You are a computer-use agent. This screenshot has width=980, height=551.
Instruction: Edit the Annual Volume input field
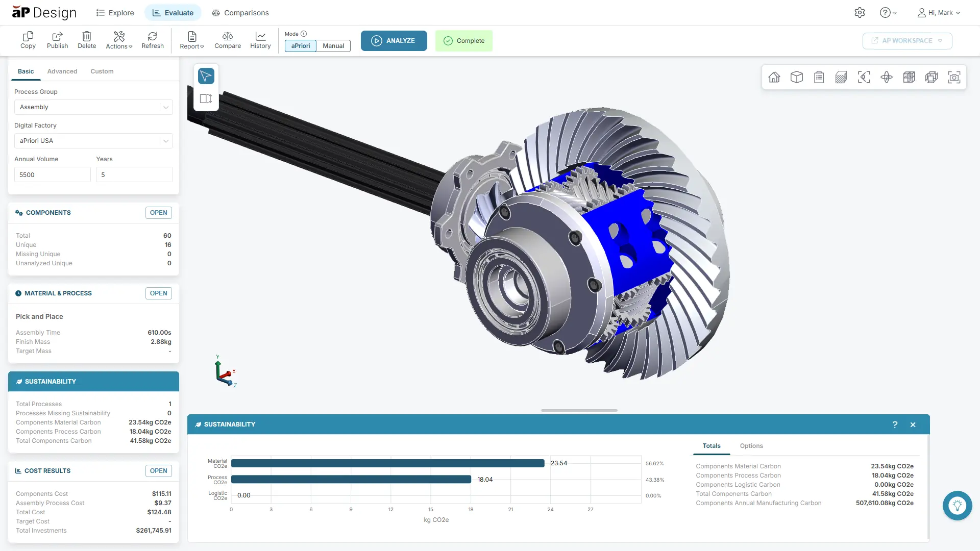pos(52,174)
